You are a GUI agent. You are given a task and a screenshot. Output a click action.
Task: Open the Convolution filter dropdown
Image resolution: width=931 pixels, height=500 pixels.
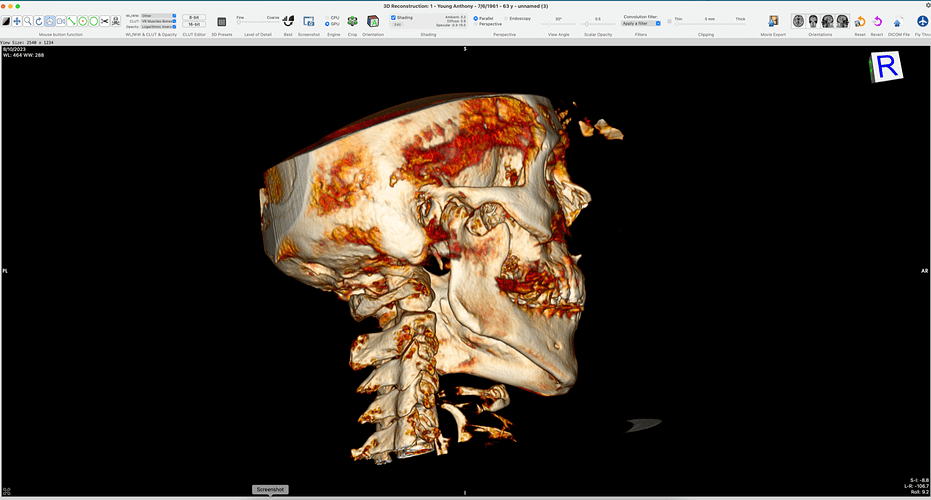pos(641,23)
